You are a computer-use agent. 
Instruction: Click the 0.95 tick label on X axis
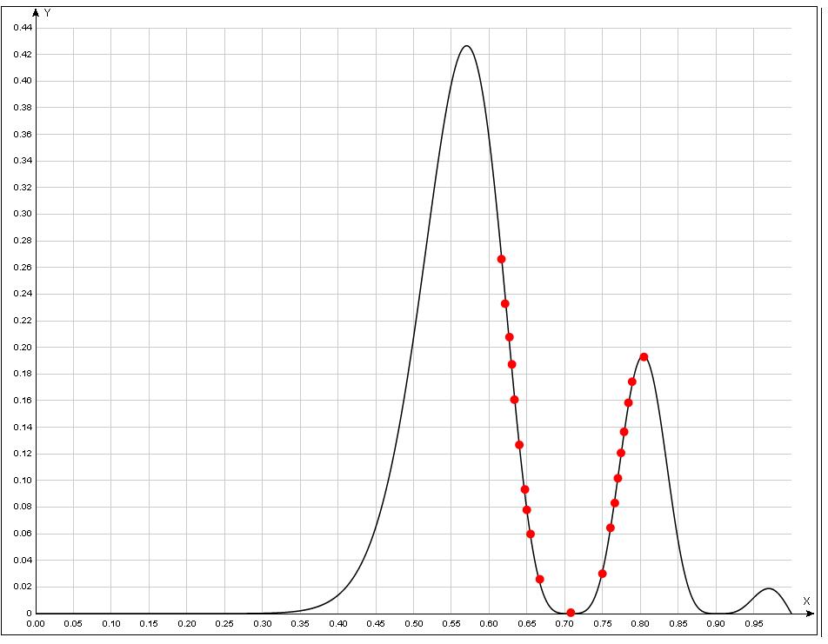(x=755, y=624)
